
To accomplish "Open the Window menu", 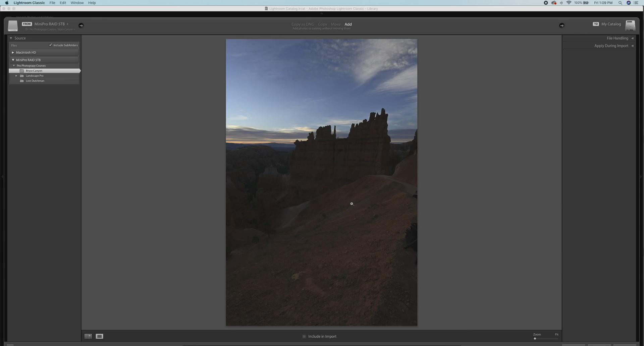I will point(77,3).
